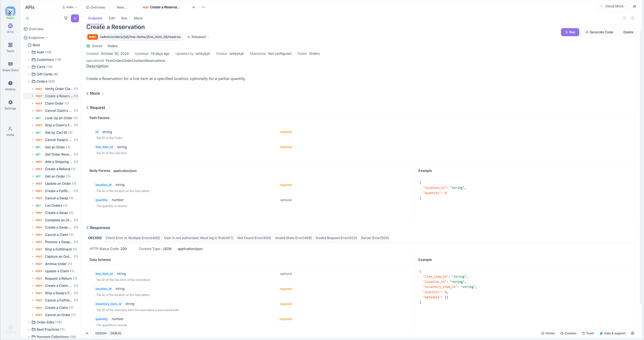This screenshot has height=340, width=644.
Task: Select Client Error or Multiple Errors(400) tab
Action: pyautogui.click(x=133, y=238)
